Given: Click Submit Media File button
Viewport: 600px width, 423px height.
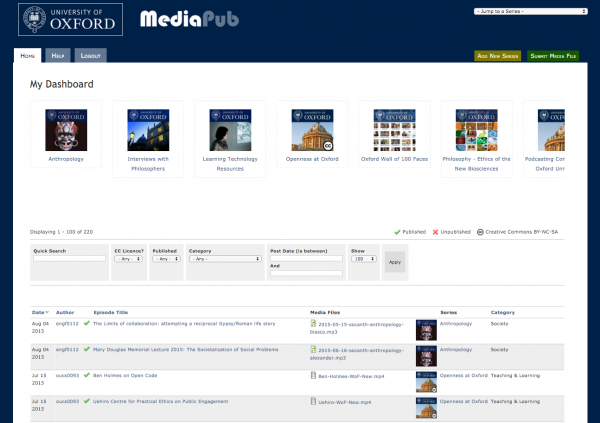Looking at the screenshot, I should pos(553,56).
